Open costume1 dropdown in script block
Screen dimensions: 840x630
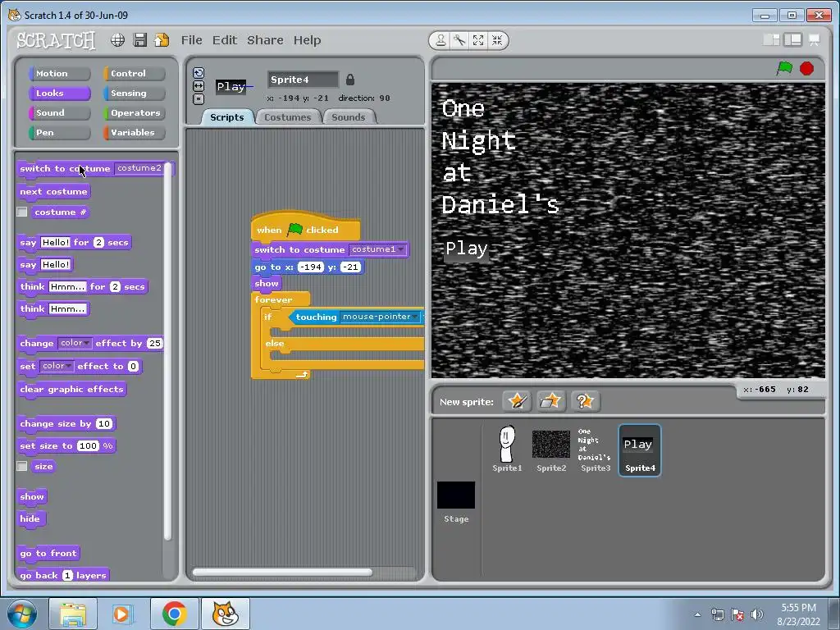click(x=377, y=249)
